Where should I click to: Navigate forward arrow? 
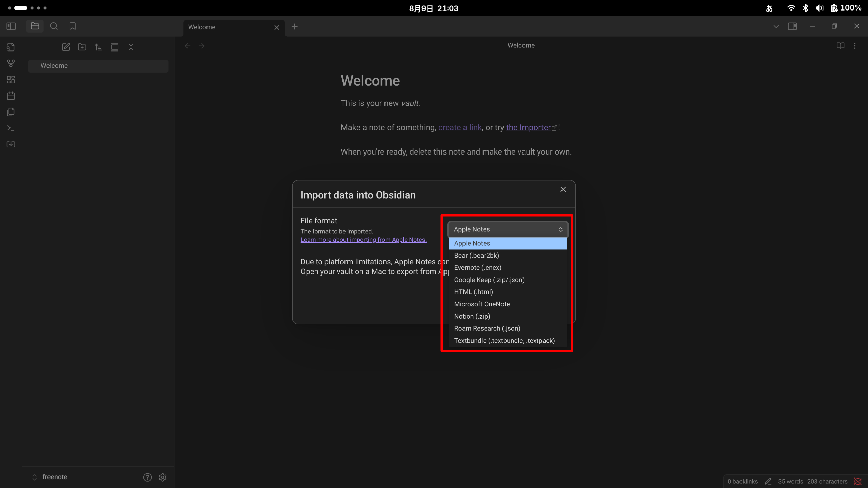coord(202,46)
